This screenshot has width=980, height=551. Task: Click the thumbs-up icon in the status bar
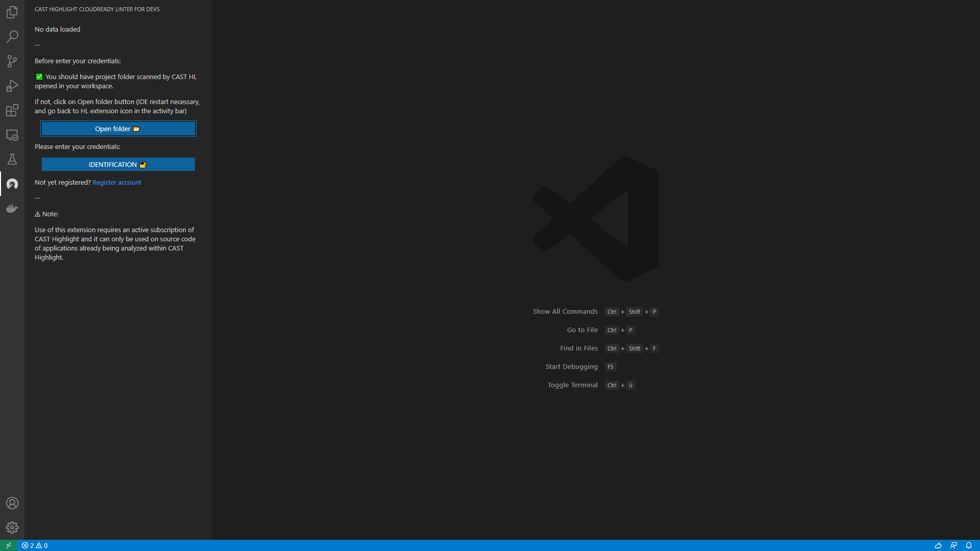pos(938,545)
